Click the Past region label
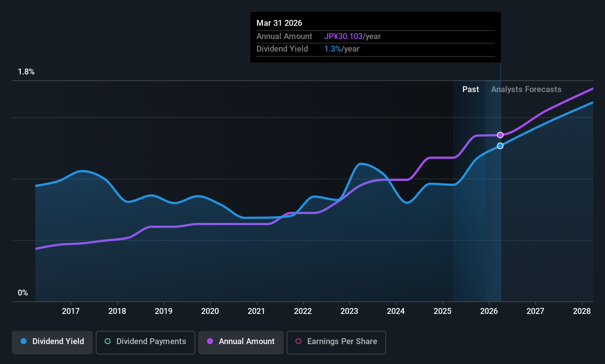Screen dimensions: 605x364 (471, 90)
